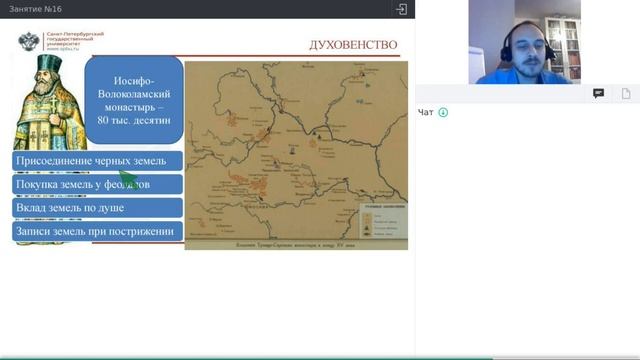Click the download chat arrow icon
Image resolution: width=640 pixels, height=360 pixels.
click(443, 112)
